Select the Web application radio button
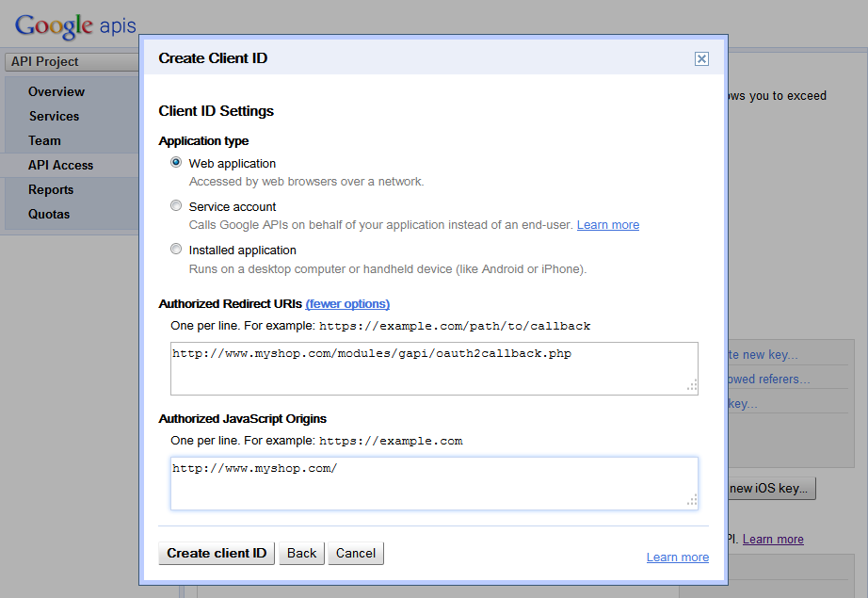Viewport: 868px width, 598px height. coord(176,162)
